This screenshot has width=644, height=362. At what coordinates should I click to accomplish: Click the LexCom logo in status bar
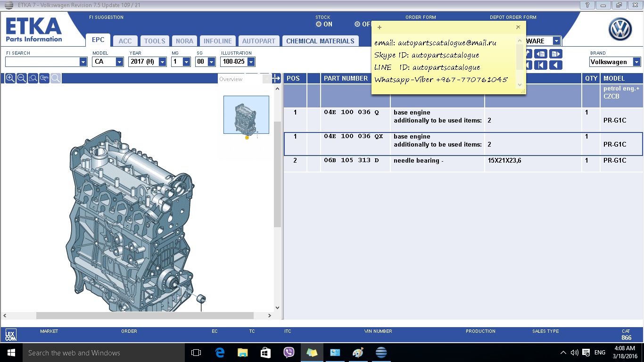pyautogui.click(x=11, y=335)
